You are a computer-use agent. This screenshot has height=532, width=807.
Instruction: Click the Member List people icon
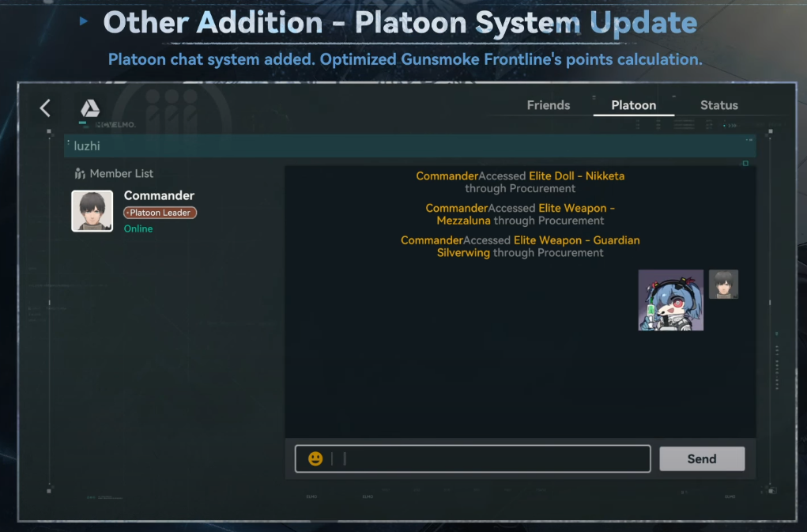[x=80, y=174]
